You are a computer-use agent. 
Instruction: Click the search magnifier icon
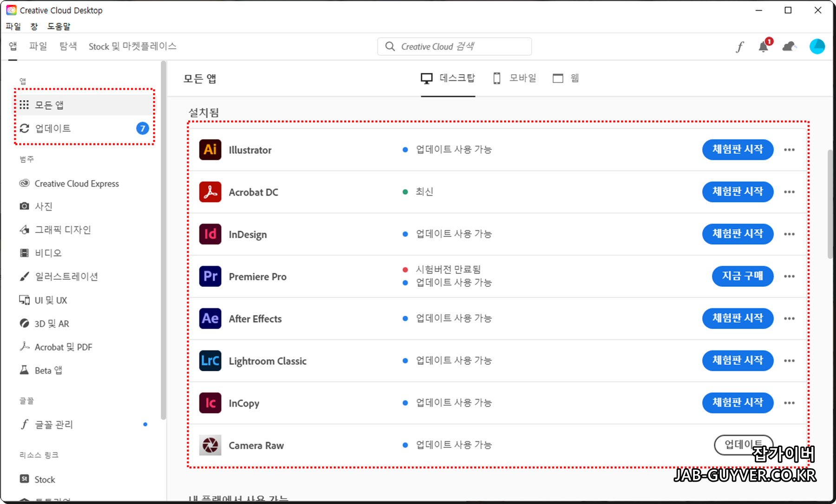pos(390,46)
